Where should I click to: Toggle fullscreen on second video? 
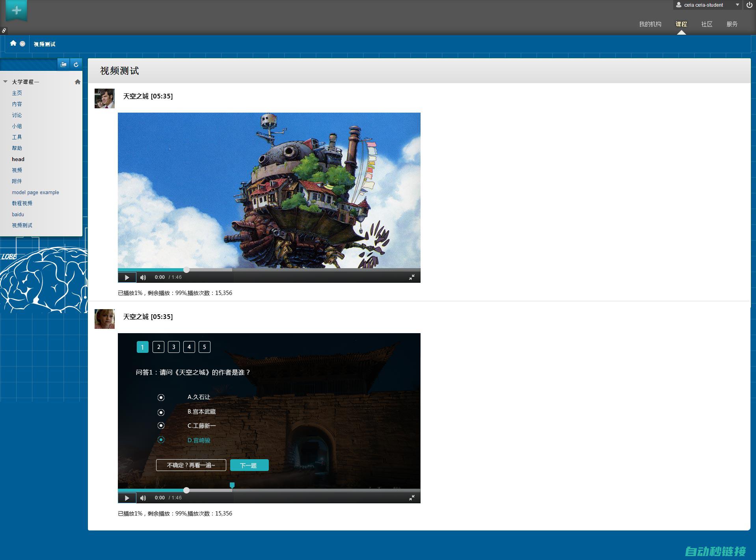tap(412, 498)
